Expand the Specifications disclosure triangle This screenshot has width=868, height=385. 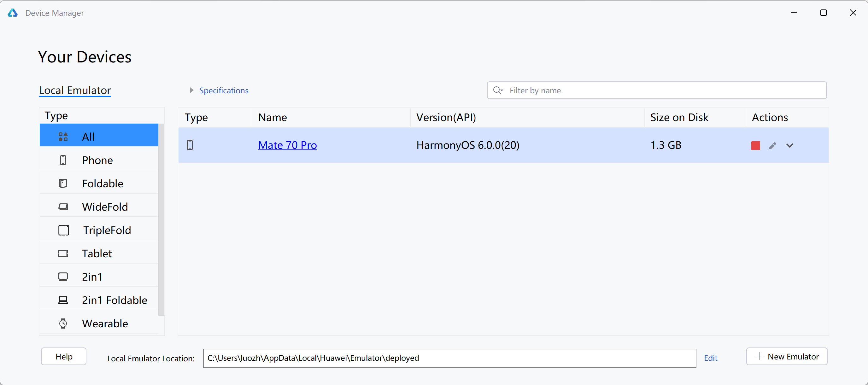click(191, 90)
